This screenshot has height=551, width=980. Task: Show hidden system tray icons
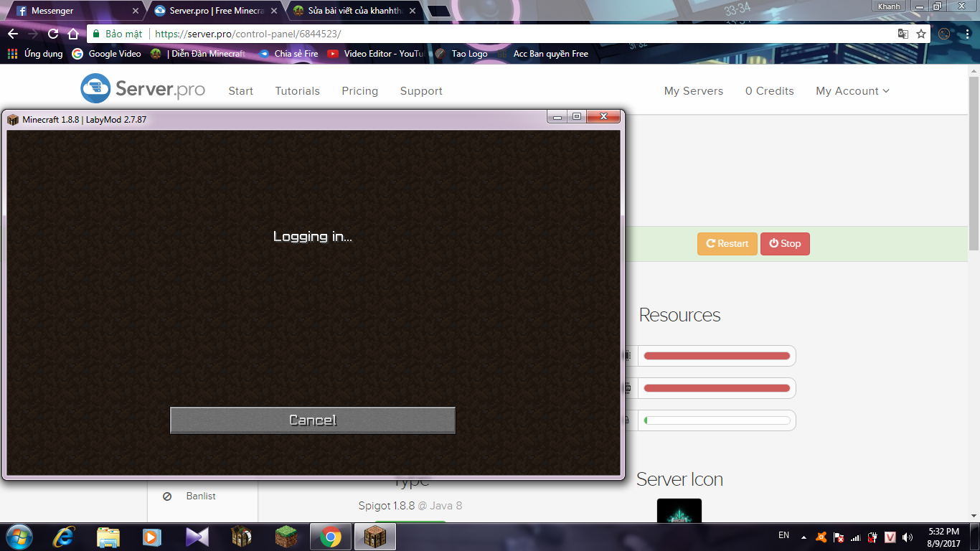tap(805, 537)
